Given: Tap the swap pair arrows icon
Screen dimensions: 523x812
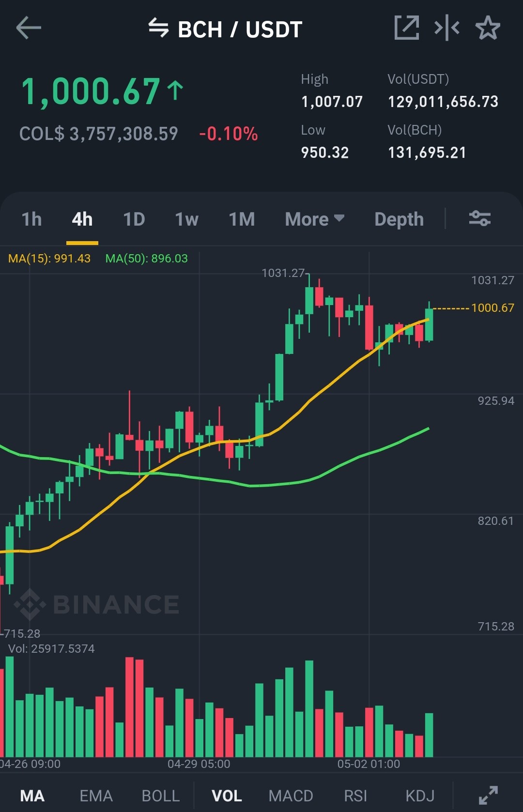Looking at the screenshot, I should click(x=158, y=28).
